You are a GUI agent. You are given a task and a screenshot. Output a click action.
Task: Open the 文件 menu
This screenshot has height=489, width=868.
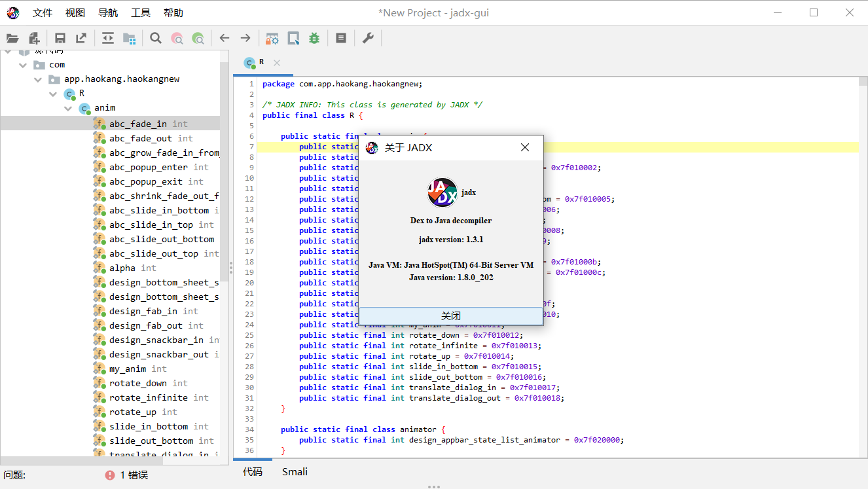pos(43,12)
